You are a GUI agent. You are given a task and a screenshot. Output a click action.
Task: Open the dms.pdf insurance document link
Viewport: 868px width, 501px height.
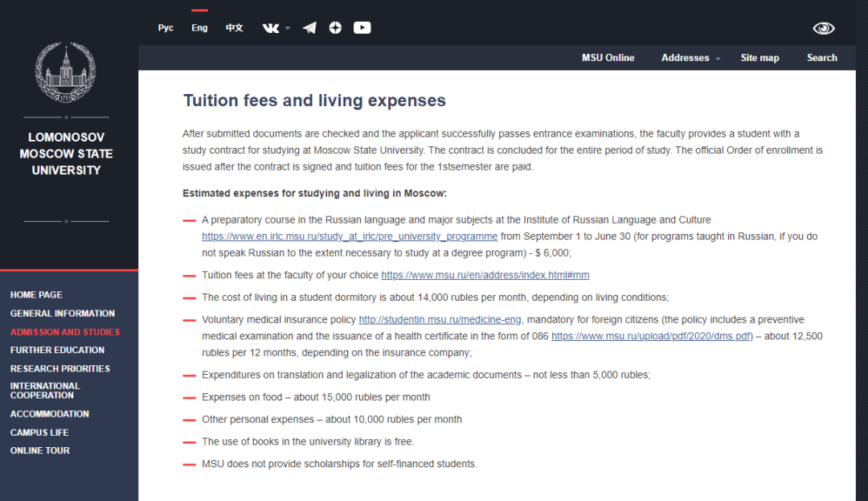pyautogui.click(x=651, y=336)
